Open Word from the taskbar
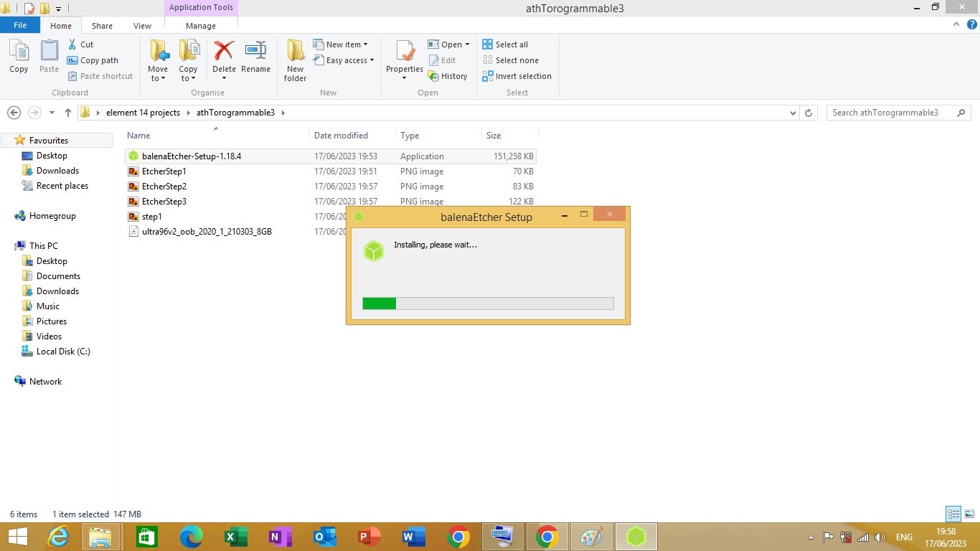980x551 pixels. (413, 537)
